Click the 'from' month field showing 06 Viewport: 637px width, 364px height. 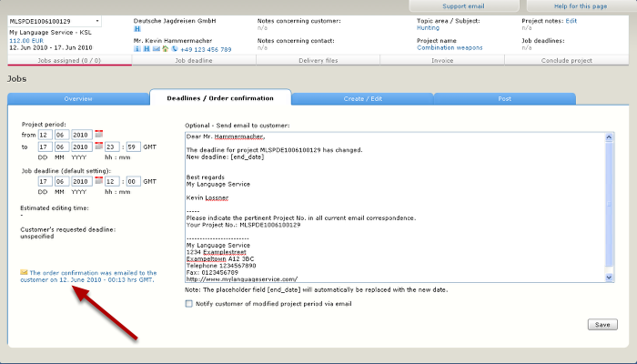[61, 135]
